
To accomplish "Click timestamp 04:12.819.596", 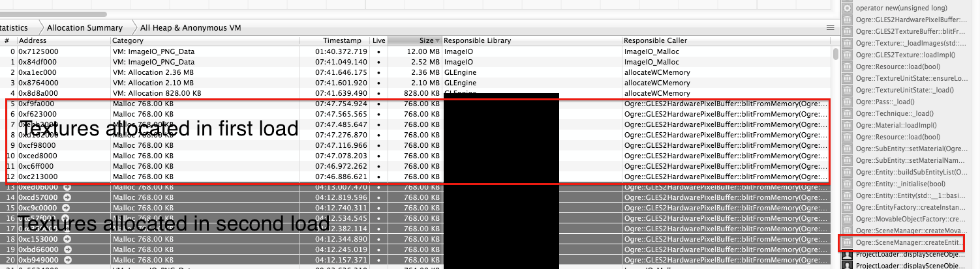I will point(341,197).
